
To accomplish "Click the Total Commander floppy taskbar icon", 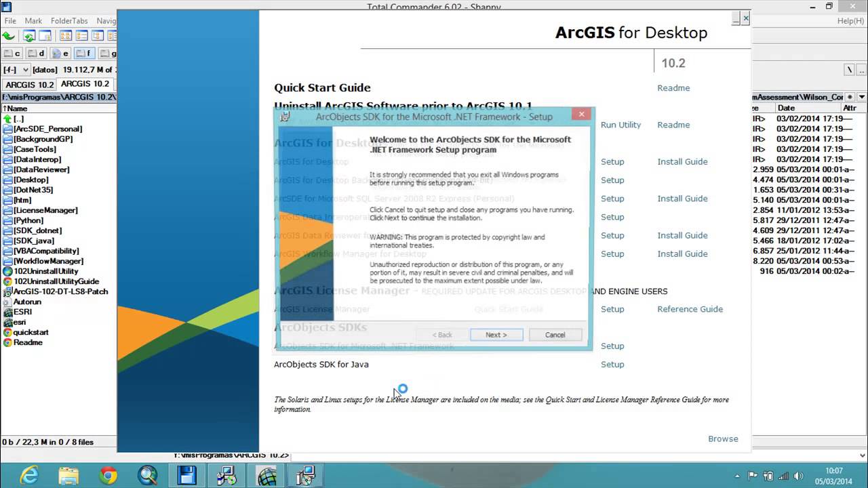I will [x=187, y=476].
